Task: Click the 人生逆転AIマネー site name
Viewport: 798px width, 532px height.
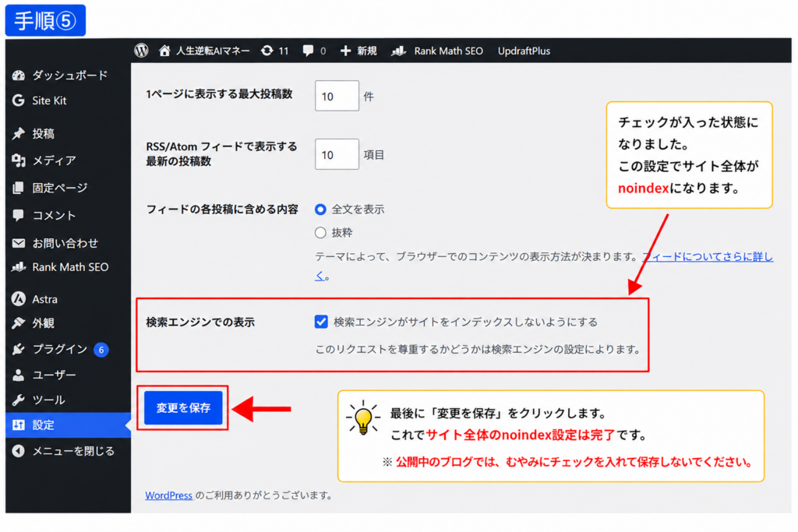Action: coord(213,51)
